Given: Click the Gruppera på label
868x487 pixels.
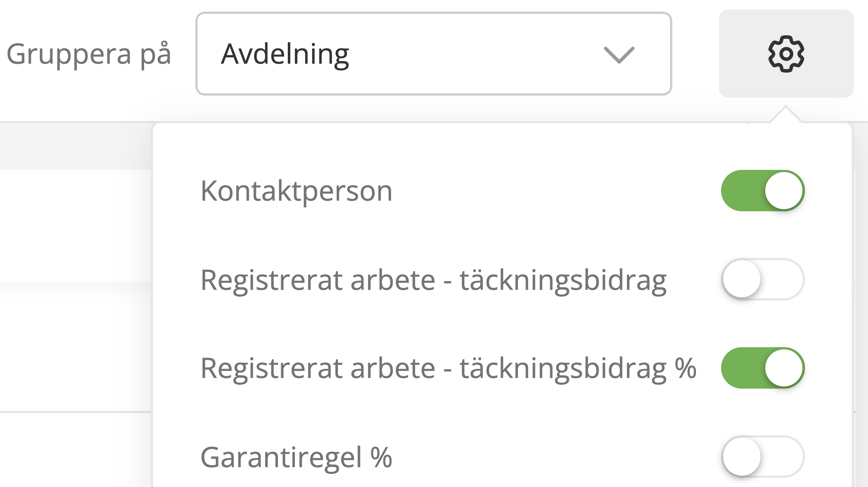Looking at the screenshot, I should [x=89, y=54].
